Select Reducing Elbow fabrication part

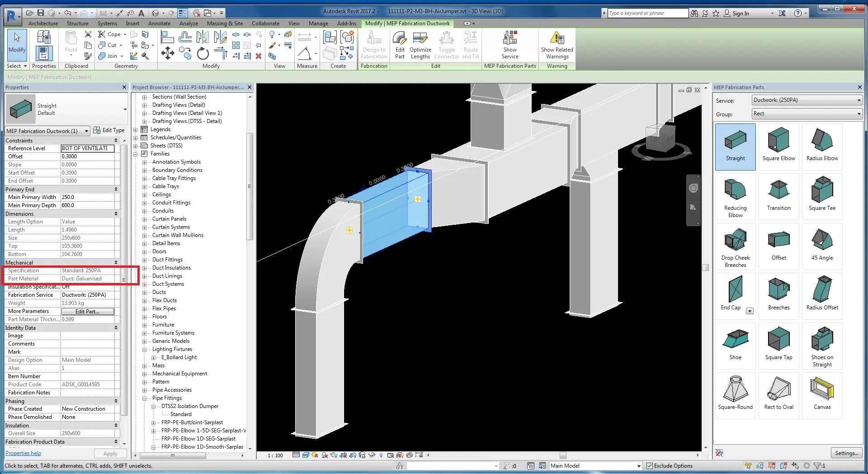[736, 197]
